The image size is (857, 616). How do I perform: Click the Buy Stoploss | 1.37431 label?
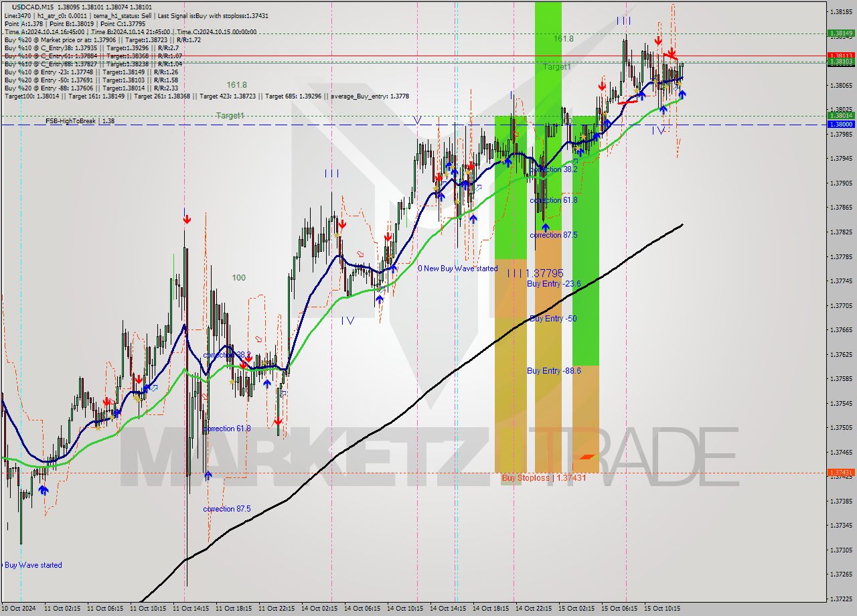coord(544,478)
